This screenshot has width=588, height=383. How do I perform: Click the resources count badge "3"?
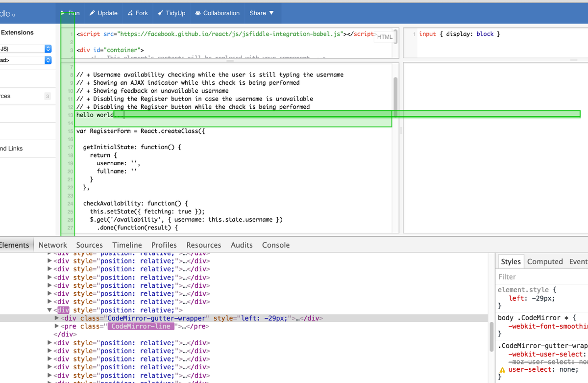[x=48, y=96]
